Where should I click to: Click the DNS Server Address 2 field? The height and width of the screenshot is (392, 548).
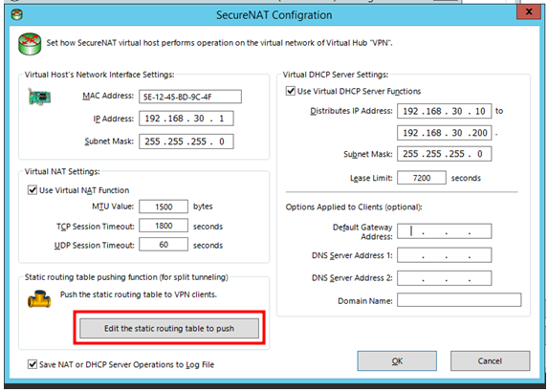point(444,278)
